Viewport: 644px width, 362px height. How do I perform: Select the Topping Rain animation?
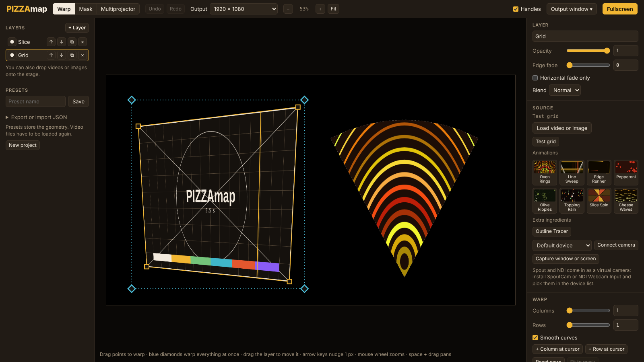point(572,201)
